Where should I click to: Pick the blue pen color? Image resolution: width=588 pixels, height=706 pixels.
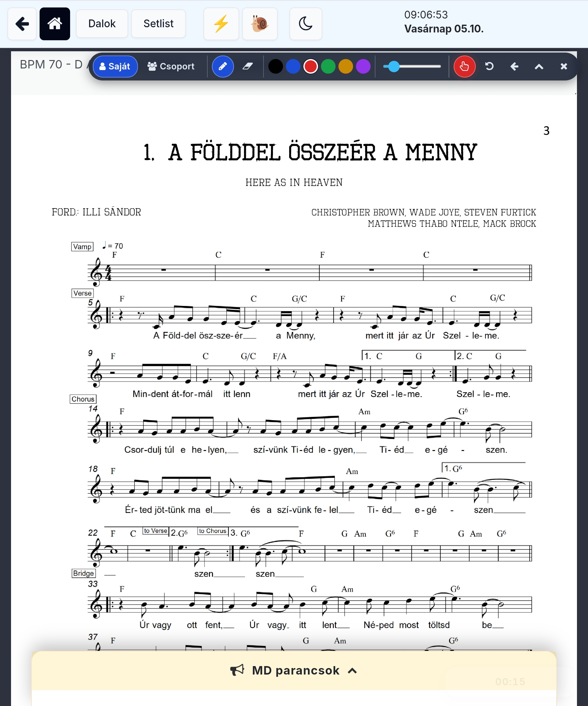(x=293, y=67)
